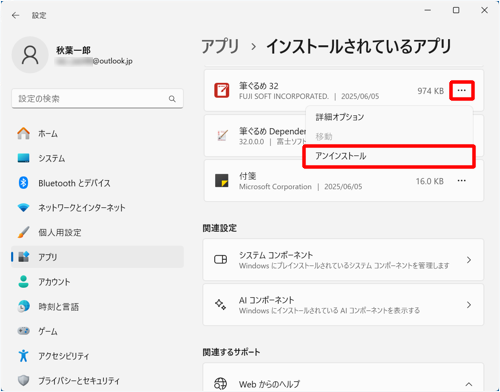500x392 pixels.
Task: Select 移動 from the context menu
Action: coord(389,136)
